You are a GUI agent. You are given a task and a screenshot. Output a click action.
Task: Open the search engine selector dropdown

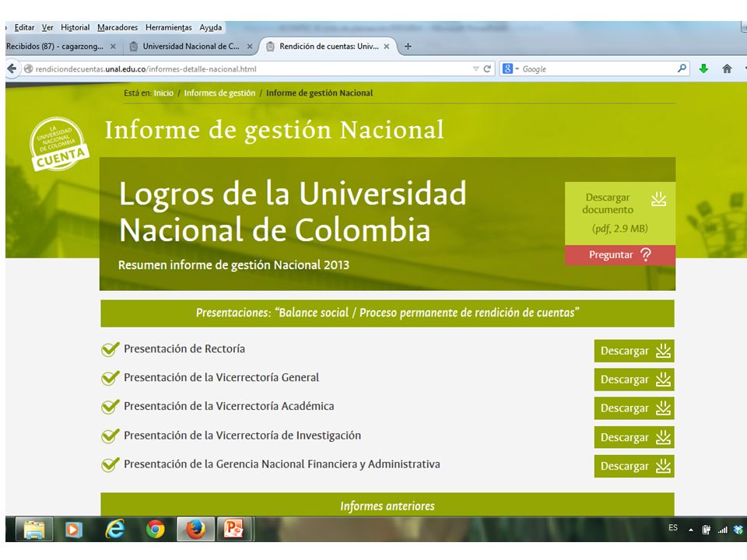[x=510, y=69]
